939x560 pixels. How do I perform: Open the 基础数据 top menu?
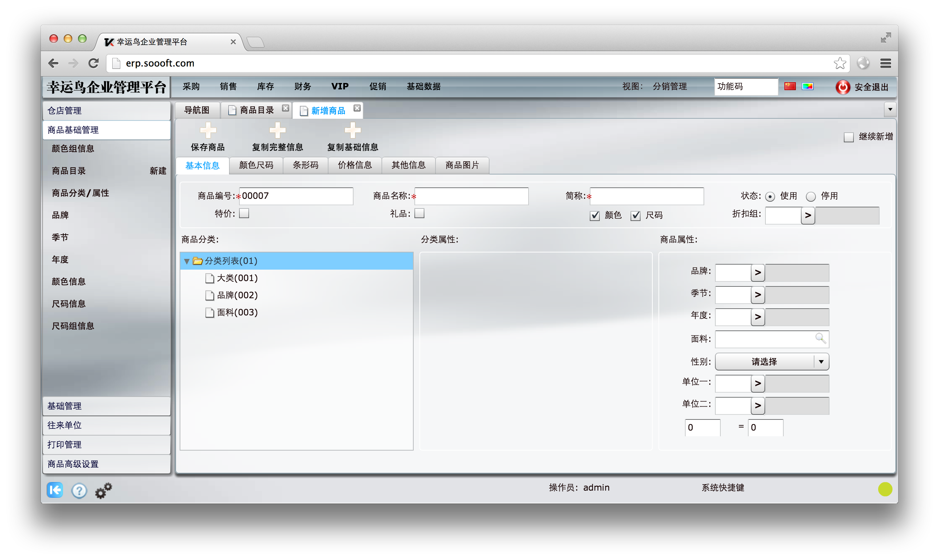[x=423, y=87]
